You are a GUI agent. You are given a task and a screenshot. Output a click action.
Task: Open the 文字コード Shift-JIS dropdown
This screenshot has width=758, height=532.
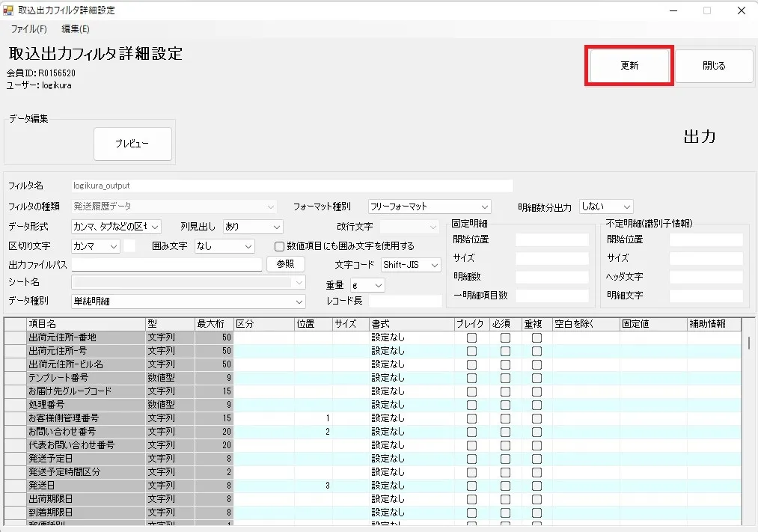(410, 265)
